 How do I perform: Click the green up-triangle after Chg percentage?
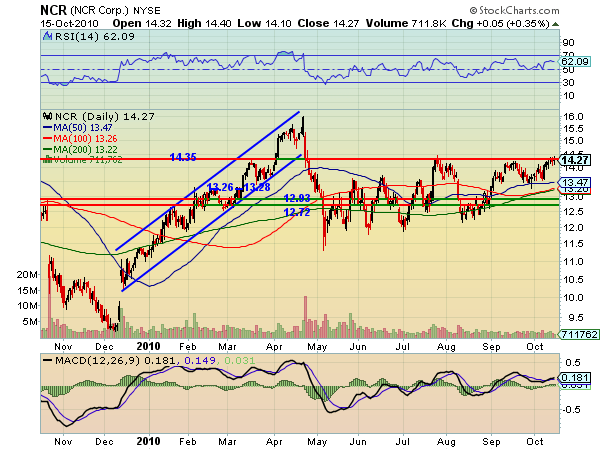point(556,24)
